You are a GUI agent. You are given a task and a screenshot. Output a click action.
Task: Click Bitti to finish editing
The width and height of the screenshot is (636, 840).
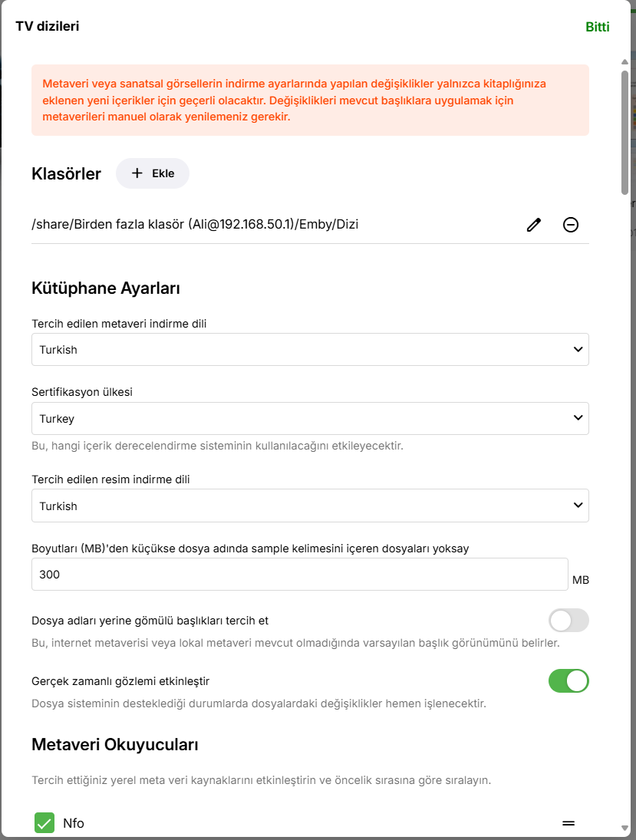[598, 27]
